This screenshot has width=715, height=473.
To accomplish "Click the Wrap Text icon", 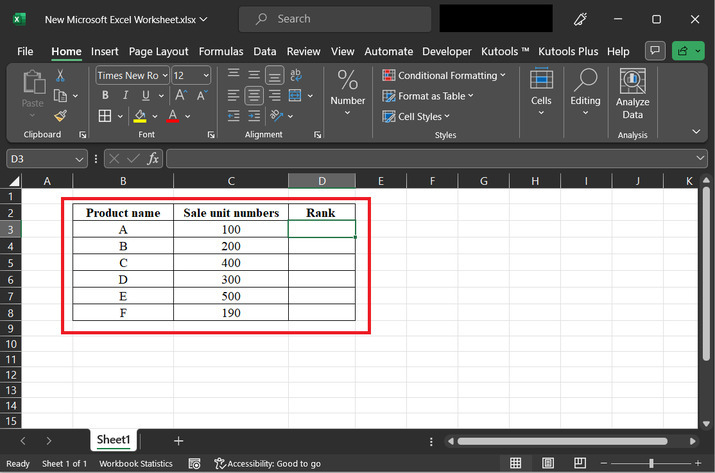I will (297, 76).
